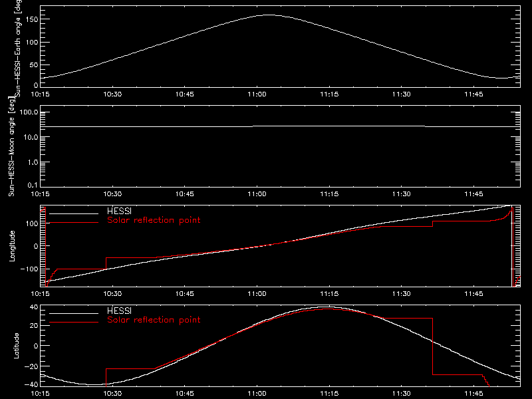Image resolution: width=532 pixels, height=399 pixels.
Task: Click Solar reflection point label in Longitude plot
Action: [x=154, y=220]
